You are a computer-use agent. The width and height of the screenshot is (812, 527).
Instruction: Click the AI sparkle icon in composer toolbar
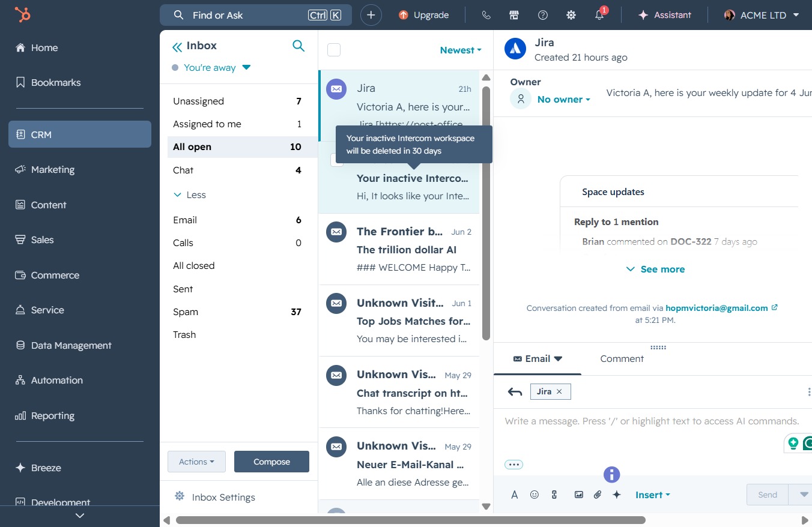(x=616, y=495)
